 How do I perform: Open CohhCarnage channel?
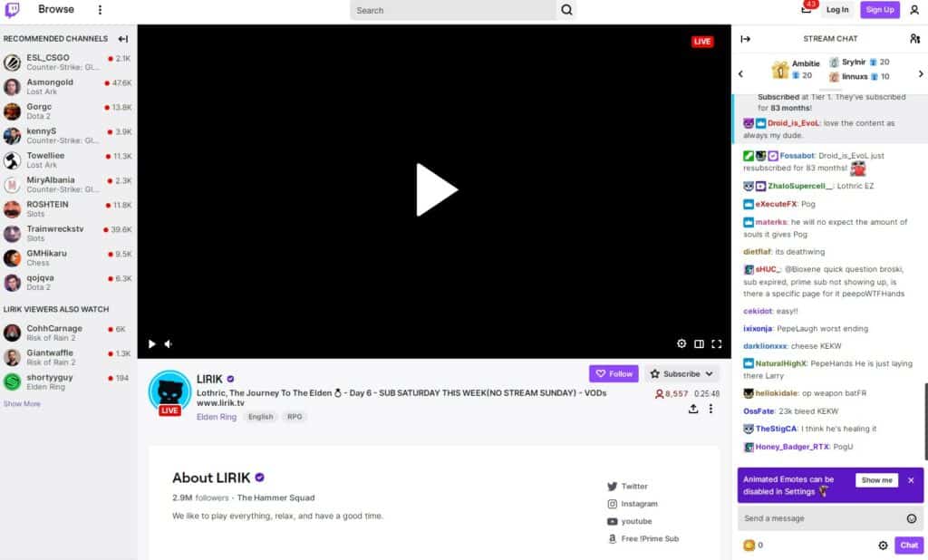68,333
